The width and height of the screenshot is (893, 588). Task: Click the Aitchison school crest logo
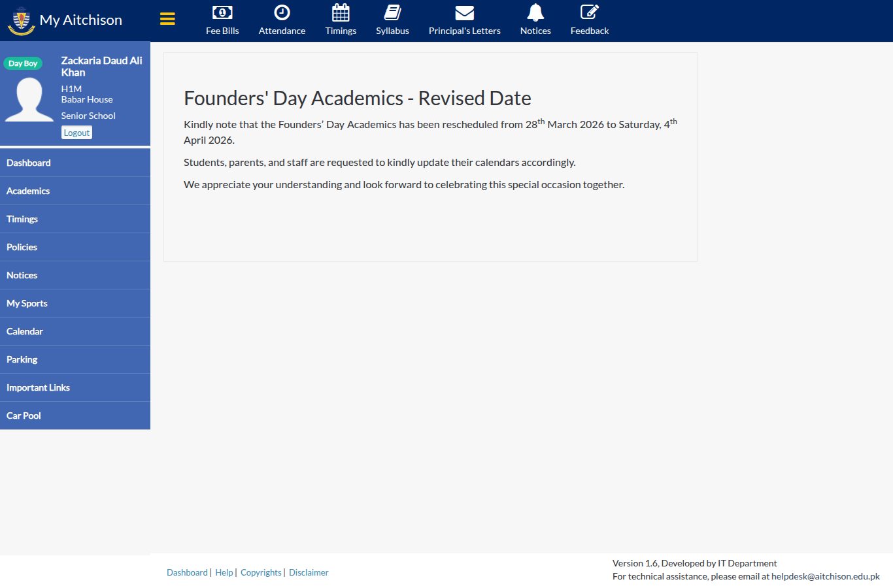click(21, 20)
